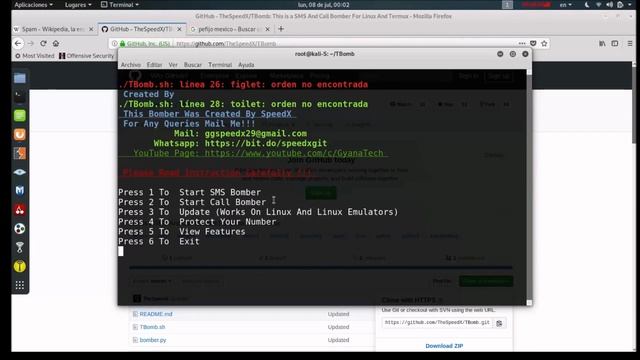This screenshot has height=360, width=640.
Task: Click the Download ZIP link
Action: [x=444, y=346]
